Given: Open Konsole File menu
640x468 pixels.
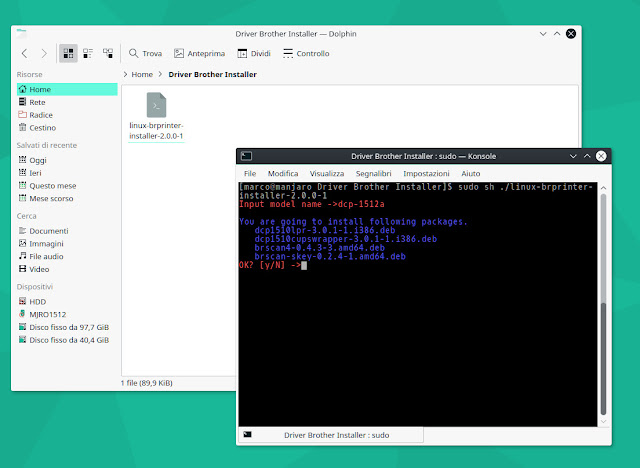Looking at the screenshot, I should pos(250,173).
